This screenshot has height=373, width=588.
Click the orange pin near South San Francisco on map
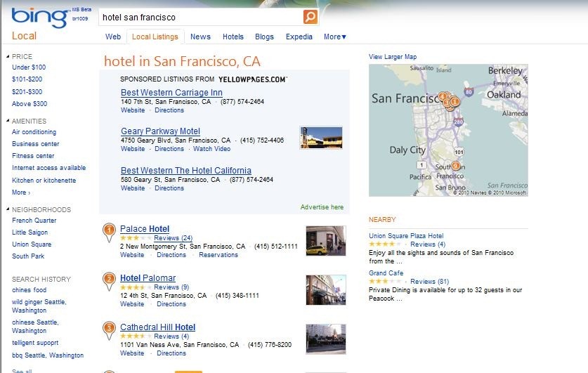(456, 166)
